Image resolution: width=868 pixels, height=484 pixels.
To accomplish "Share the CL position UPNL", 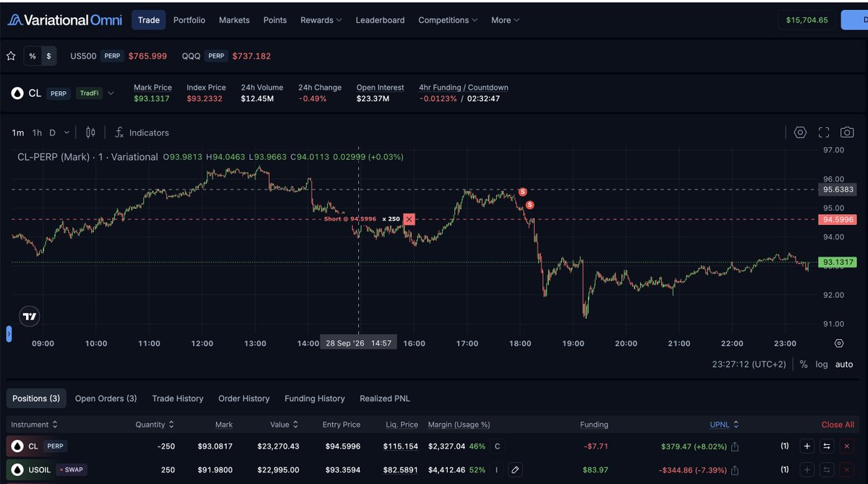I will (x=734, y=446).
